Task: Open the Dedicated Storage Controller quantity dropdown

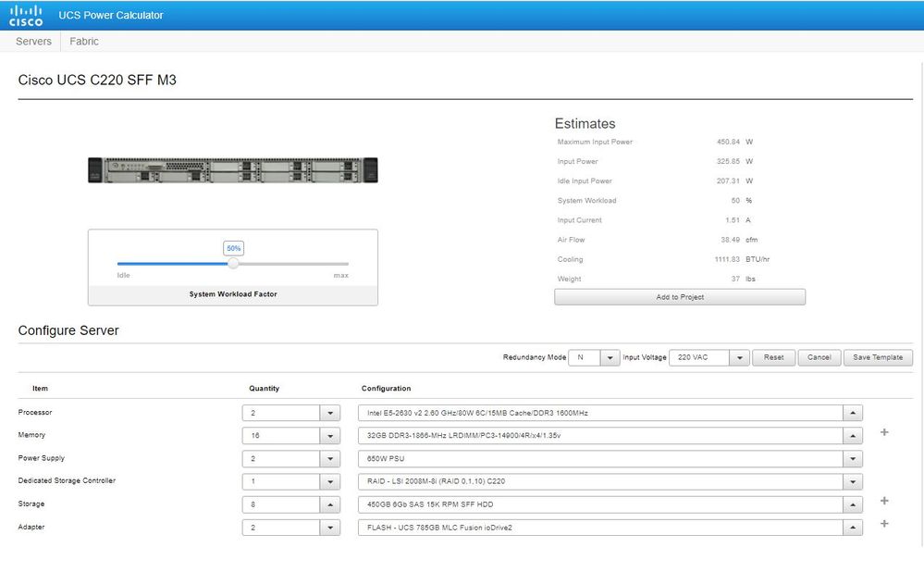Action: pyautogui.click(x=330, y=482)
